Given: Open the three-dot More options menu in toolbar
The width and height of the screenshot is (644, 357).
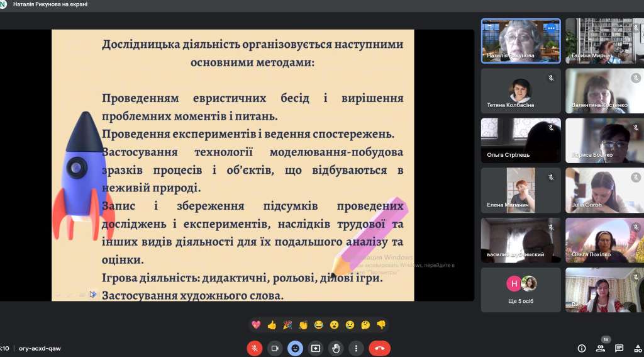Looking at the screenshot, I should point(356,348).
